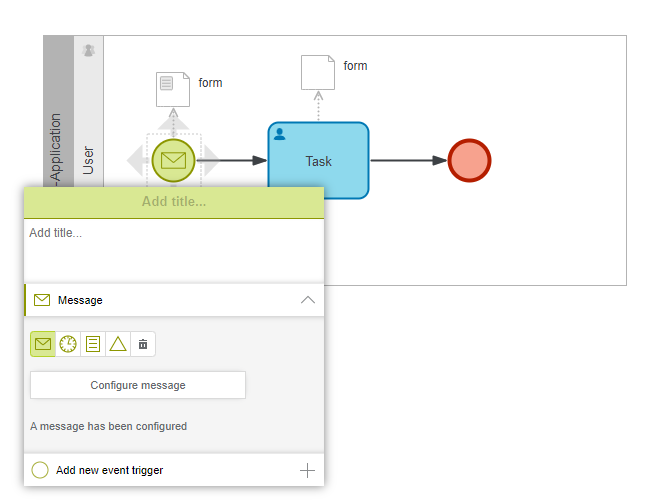
Task: Select the blue Task element
Action: [x=318, y=161]
